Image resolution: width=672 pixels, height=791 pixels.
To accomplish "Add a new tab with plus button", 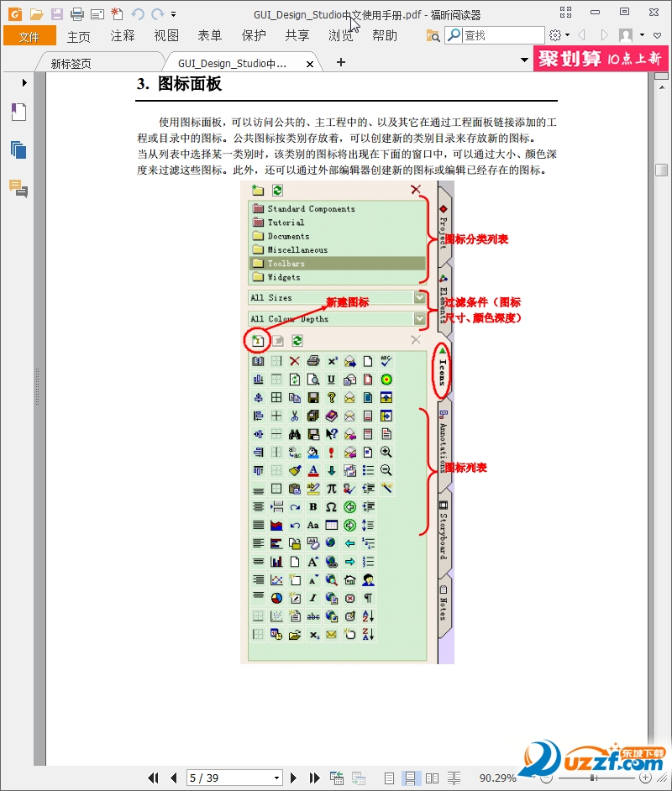I will pos(341,62).
